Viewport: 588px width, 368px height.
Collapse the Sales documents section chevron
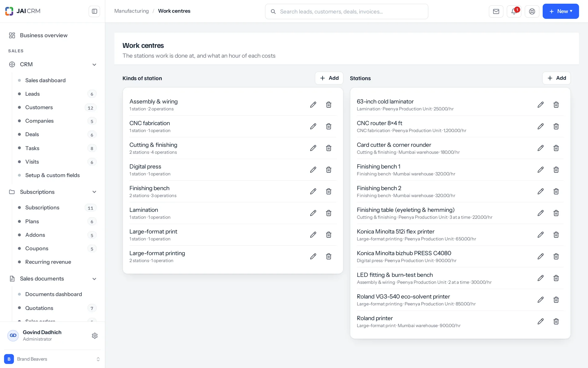[x=94, y=279]
